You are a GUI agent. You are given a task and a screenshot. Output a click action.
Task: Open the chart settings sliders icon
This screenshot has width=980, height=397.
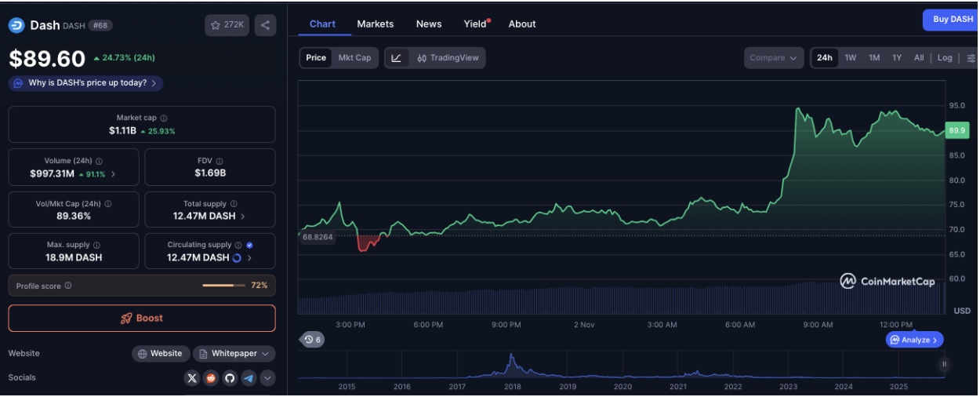coord(971,58)
